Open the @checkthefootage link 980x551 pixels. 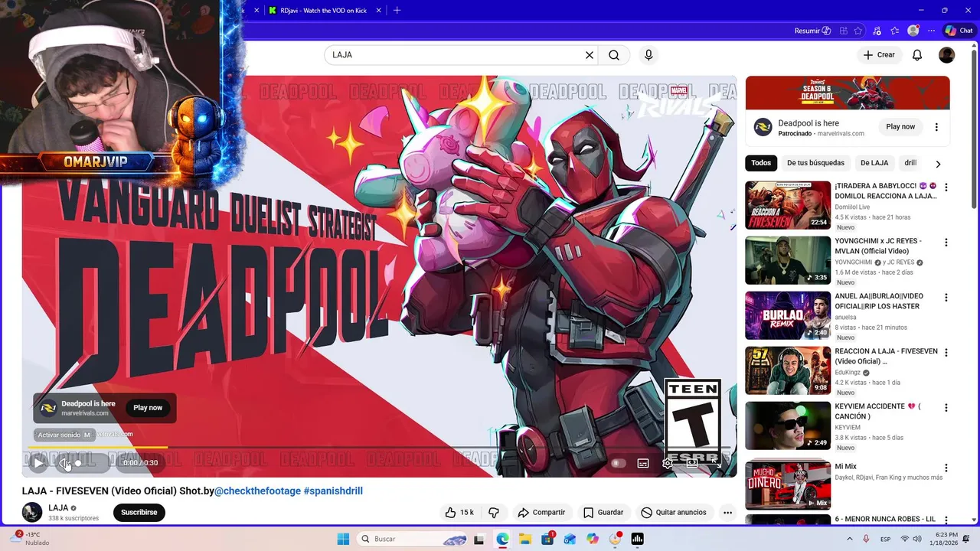257,491
